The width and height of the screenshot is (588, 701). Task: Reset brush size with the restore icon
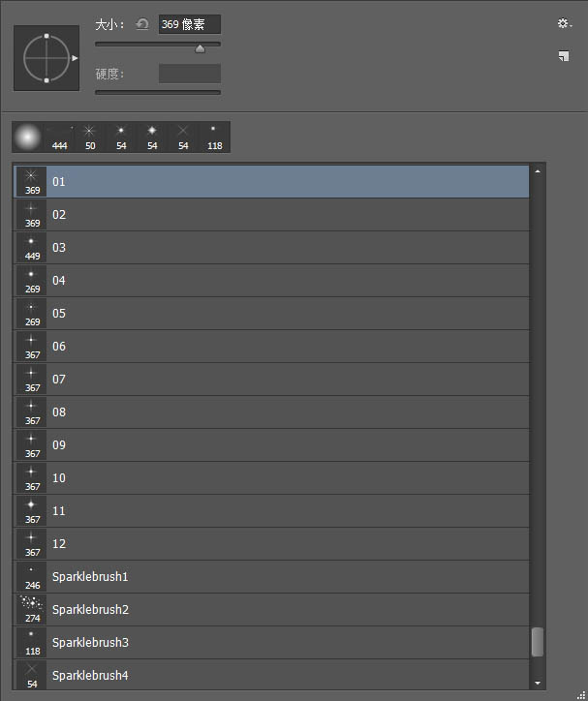coord(142,24)
